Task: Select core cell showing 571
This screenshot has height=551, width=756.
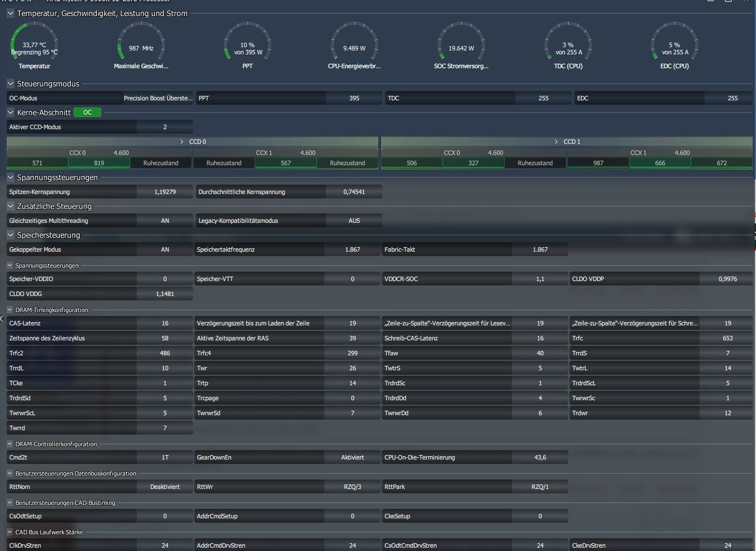Action: pos(37,163)
